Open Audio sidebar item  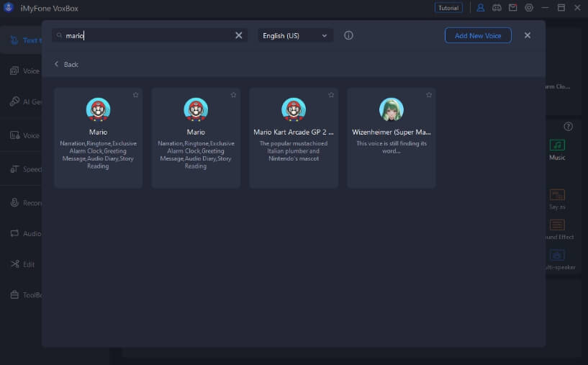pyautogui.click(x=25, y=234)
